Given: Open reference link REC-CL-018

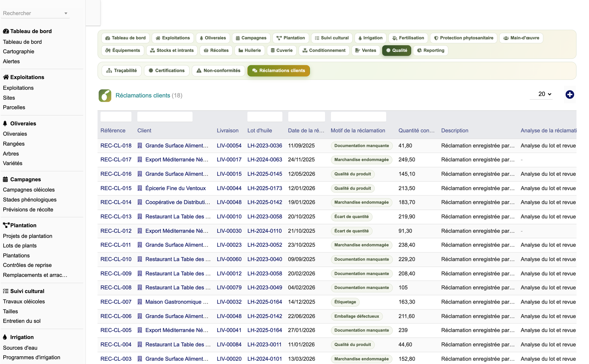Looking at the screenshot, I should (x=116, y=145).
